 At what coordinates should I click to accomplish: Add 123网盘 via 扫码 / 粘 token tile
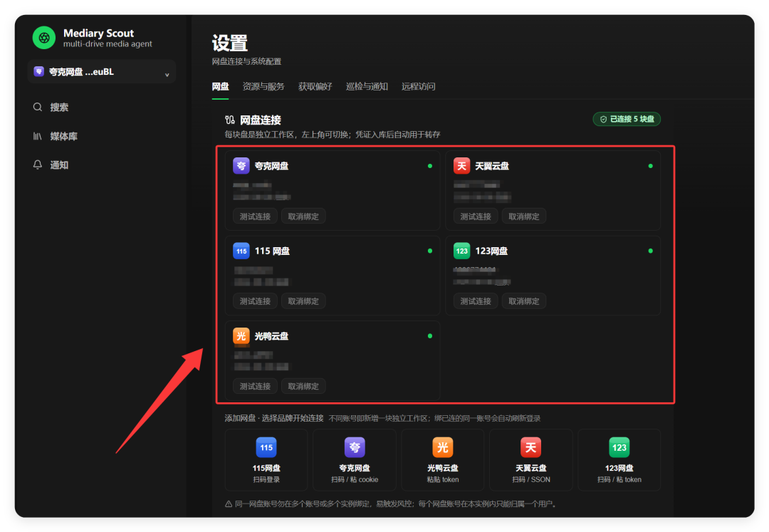click(619, 460)
